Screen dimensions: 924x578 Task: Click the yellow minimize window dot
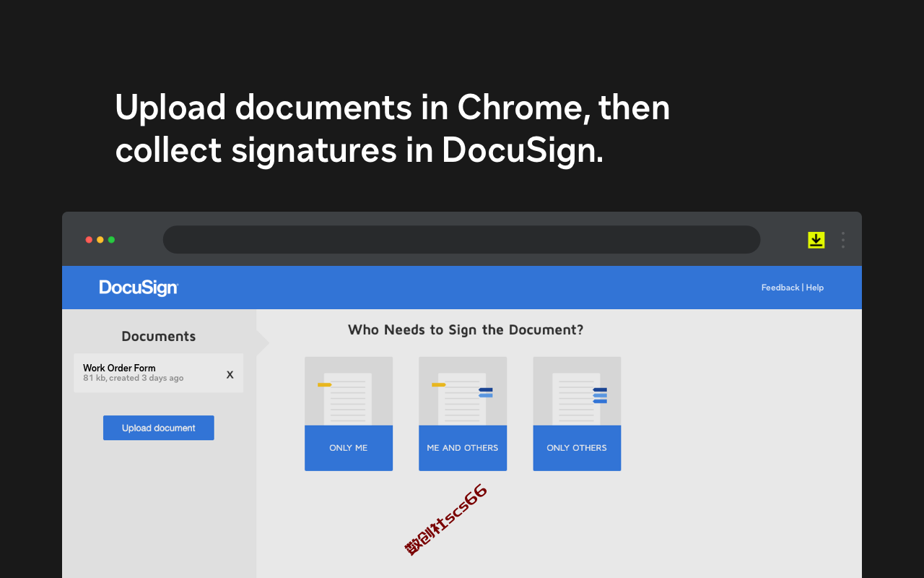(x=100, y=240)
